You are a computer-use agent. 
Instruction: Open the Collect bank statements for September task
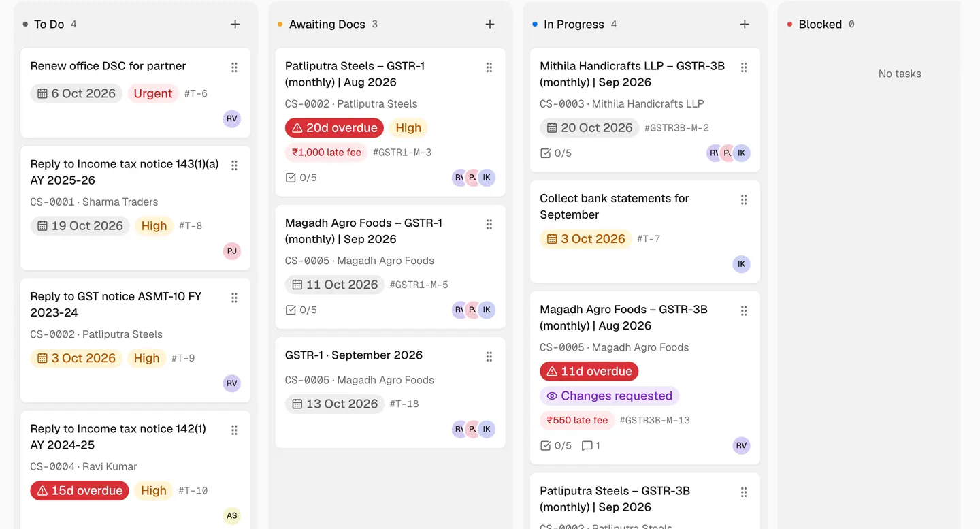(x=615, y=206)
